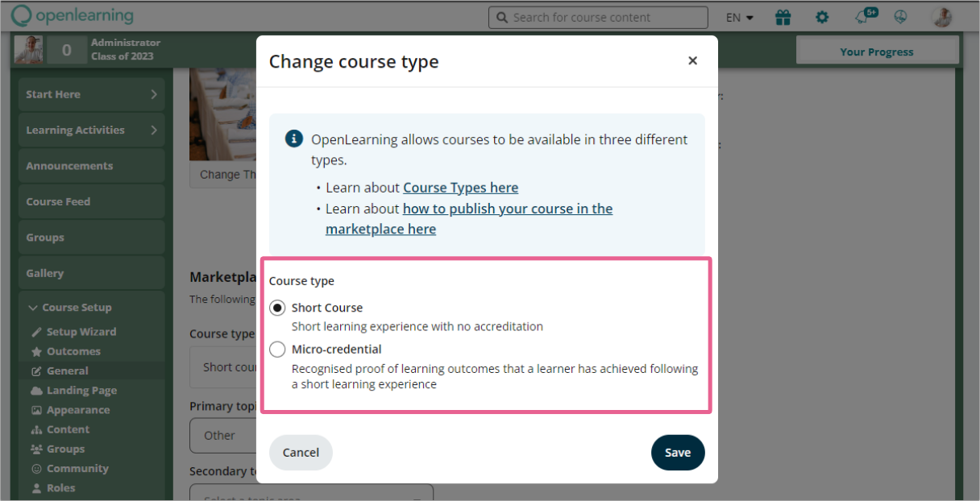Click the help/support globe icon
Image resolution: width=980 pixels, height=501 pixels.
[902, 16]
